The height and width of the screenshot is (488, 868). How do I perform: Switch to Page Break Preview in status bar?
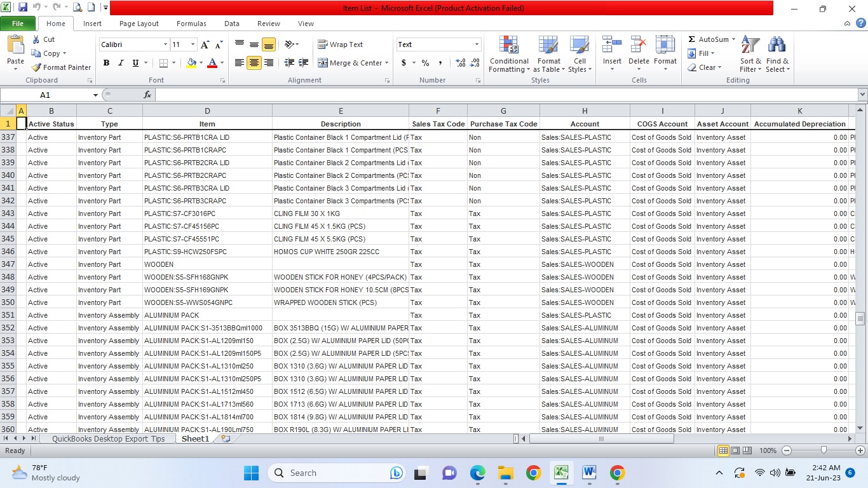point(747,451)
